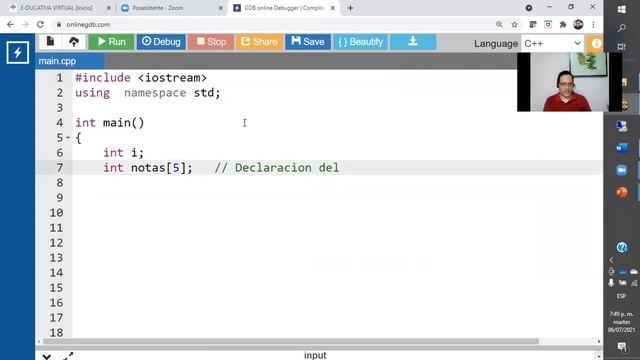The height and width of the screenshot is (360, 640).
Task: Open Task View in taskbar
Action: coord(622,47)
